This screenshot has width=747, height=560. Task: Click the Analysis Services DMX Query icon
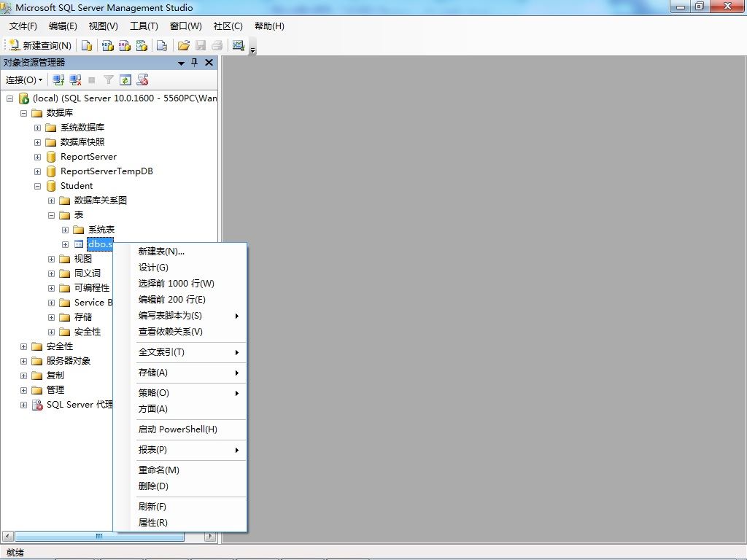tap(124, 45)
